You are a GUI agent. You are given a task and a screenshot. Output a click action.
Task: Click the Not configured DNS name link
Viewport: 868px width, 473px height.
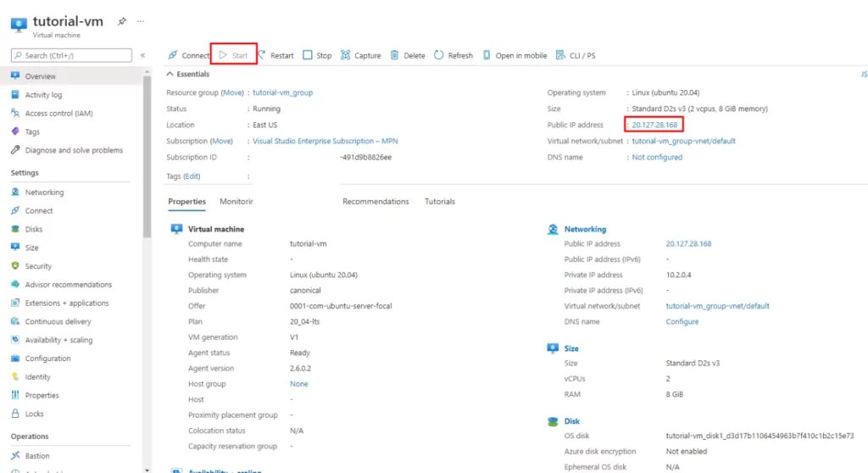[x=657, y=158]
